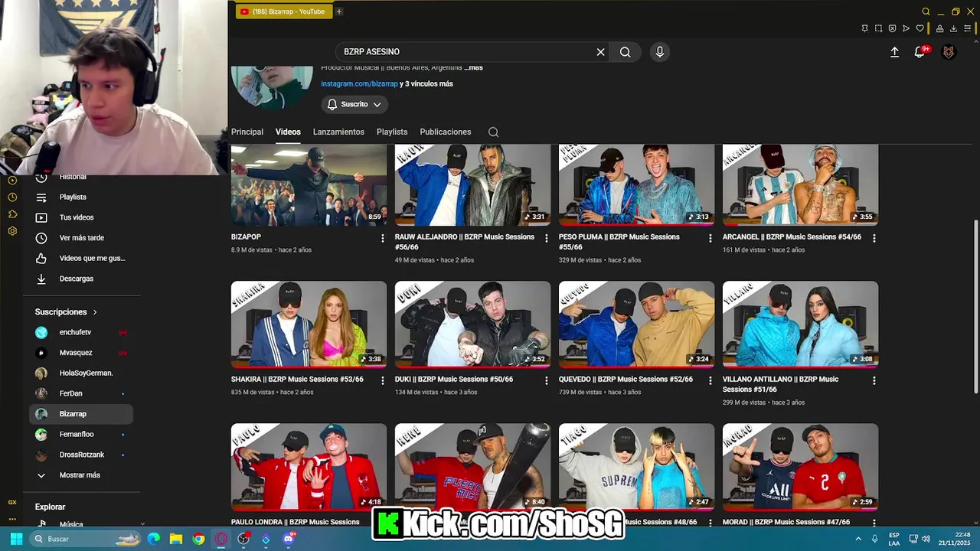Open the easy setup sliders icon
980x551 pixels.
[x=967, y=28]
